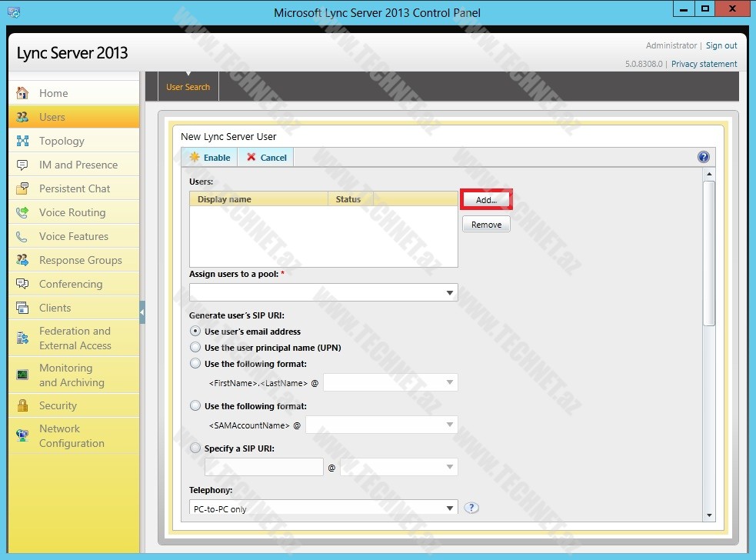The height and width of the screenshot is (560, 756).
Task: Open the Assign users to a pool dropdown
Action: (x=449, y=293)
